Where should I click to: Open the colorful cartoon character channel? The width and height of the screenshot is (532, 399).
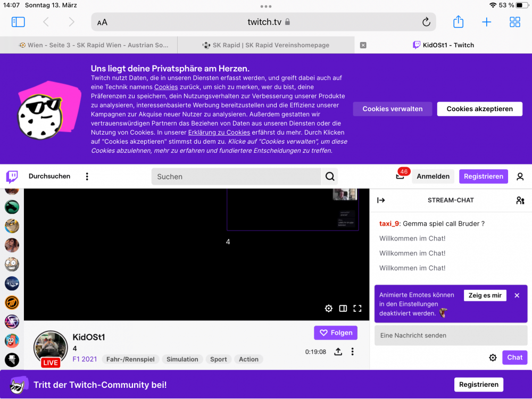[12, 340]
